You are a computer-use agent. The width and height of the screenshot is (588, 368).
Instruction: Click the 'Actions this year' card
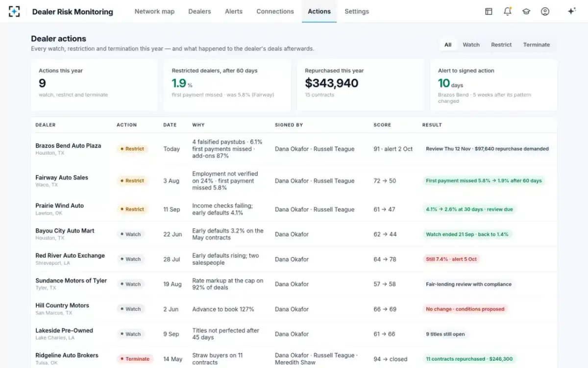pyautogui.click(x=94, y=85)
